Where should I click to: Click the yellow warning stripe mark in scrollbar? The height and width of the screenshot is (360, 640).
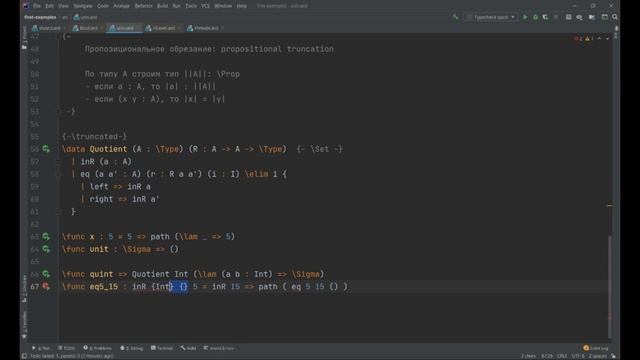(609, 206)
